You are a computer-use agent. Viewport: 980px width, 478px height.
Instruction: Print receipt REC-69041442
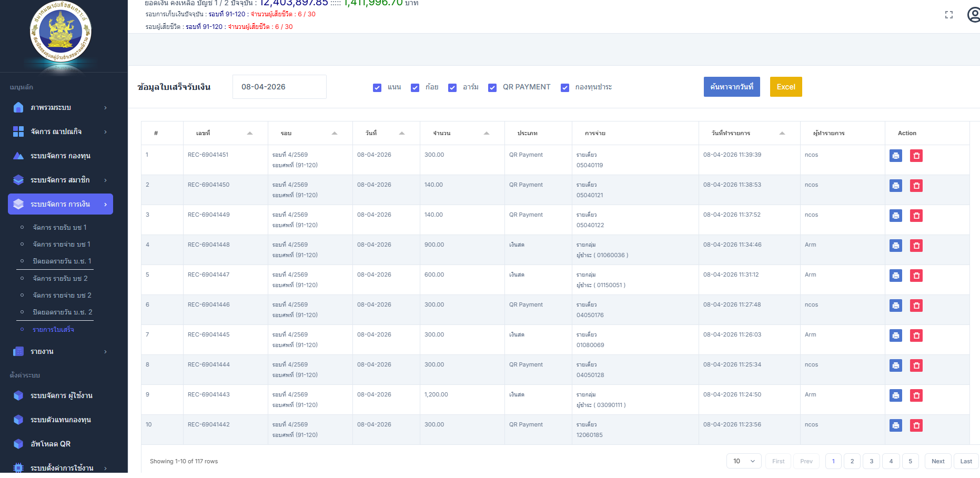point(896,425)
